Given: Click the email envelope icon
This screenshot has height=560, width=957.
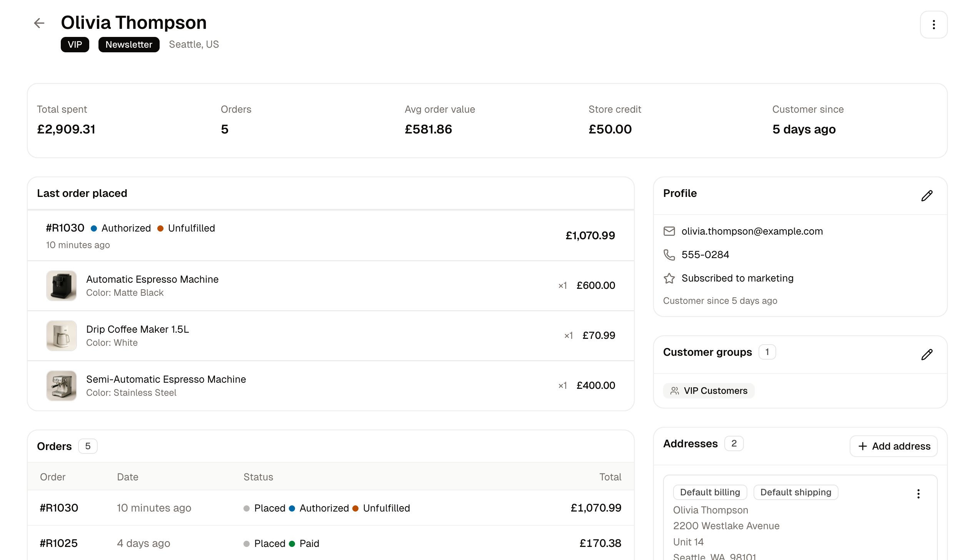Looking at the screenshot, I should tap(669, 231).
